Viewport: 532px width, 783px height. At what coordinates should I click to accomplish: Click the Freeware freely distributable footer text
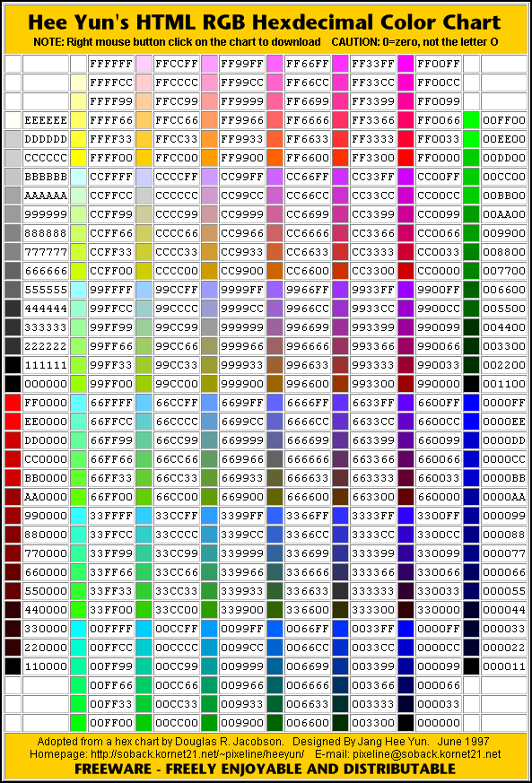tap(266, 769)
